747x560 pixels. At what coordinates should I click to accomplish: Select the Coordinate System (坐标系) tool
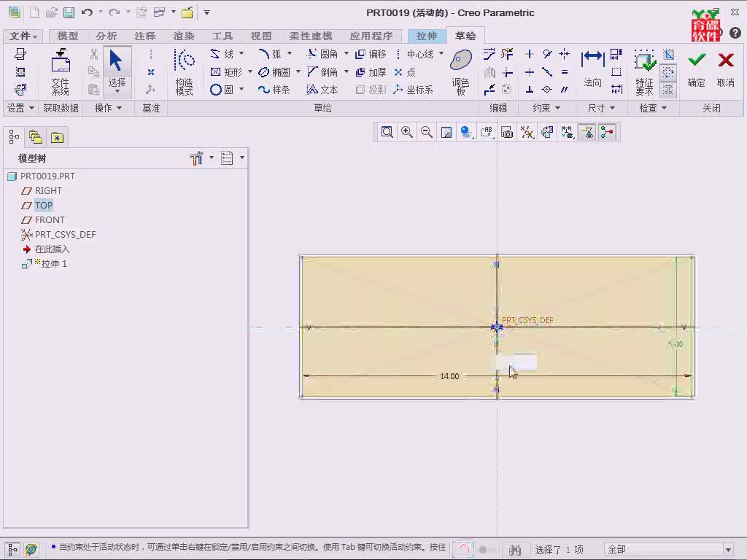click(x=414, y=90)
